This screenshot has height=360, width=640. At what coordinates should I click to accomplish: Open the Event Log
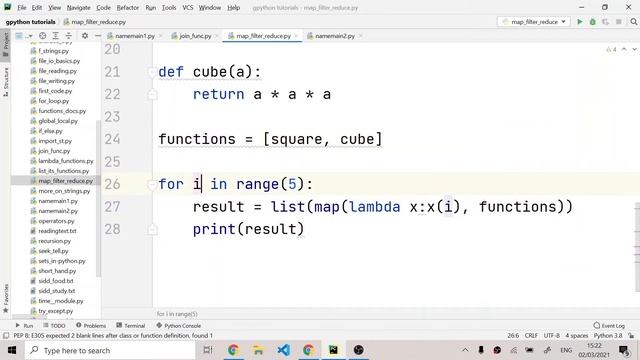point(609,325)
